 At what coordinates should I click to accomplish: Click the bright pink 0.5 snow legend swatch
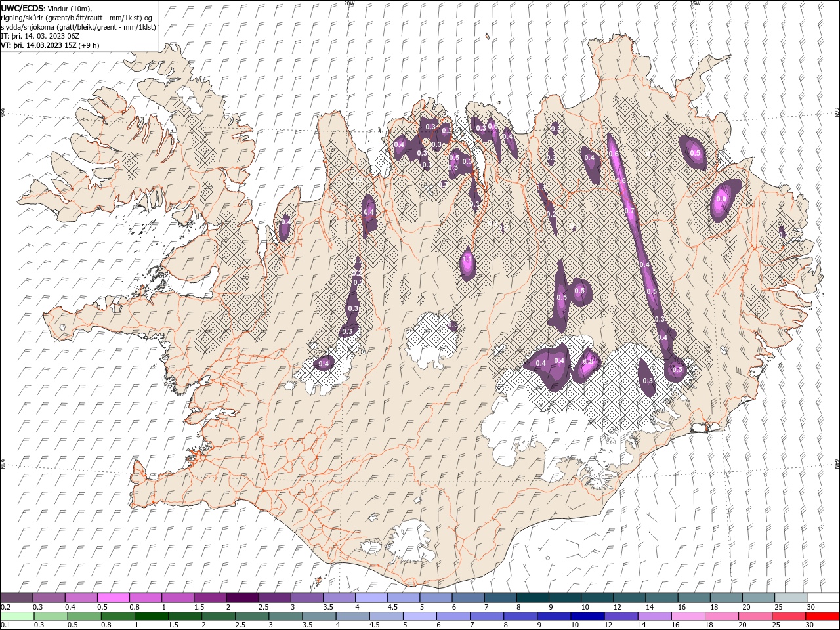(x=114, y=598)
